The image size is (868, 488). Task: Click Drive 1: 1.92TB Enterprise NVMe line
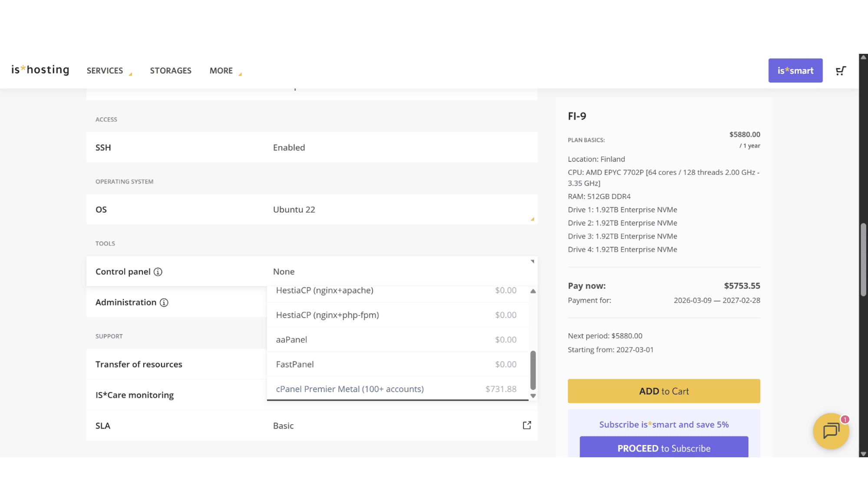click(622, 210)
